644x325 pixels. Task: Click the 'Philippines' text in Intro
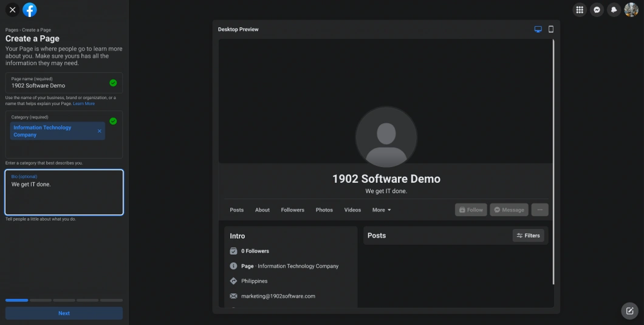coord(254,281)
